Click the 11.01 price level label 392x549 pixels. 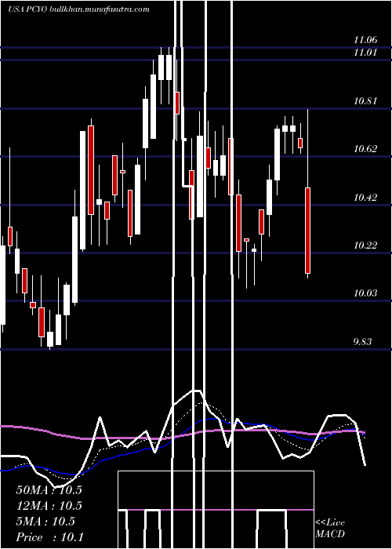click(366, 53)
